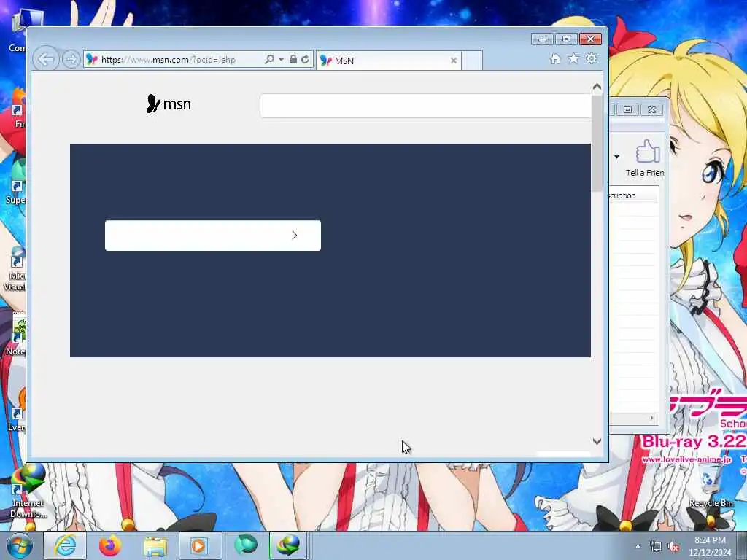Open favorites with the star icon
747x560 pixels.
pyautogui.click(x=573, y=58)
